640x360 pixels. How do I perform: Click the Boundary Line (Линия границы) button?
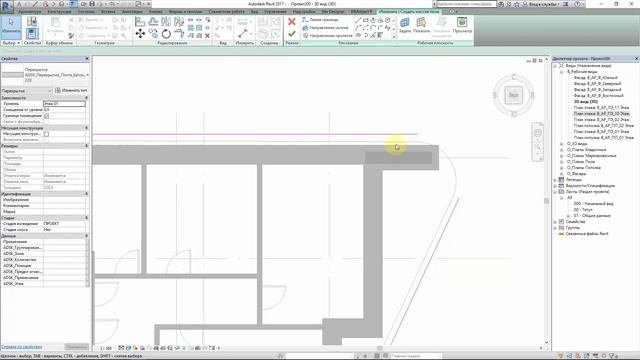(321, 20)
